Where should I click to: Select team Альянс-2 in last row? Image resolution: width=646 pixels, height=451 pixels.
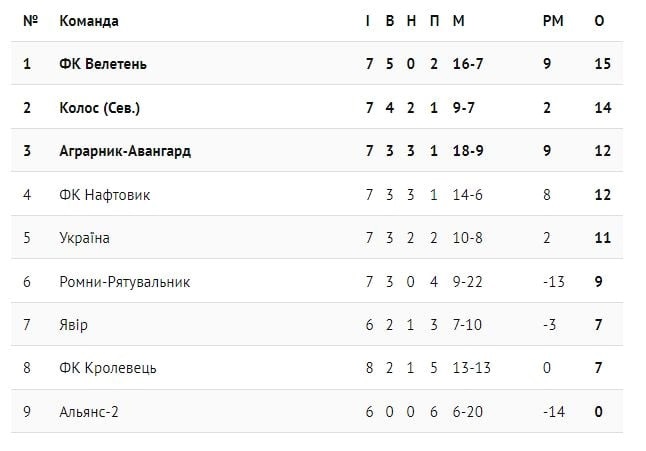pyautogui.click(x=89, y=411)
